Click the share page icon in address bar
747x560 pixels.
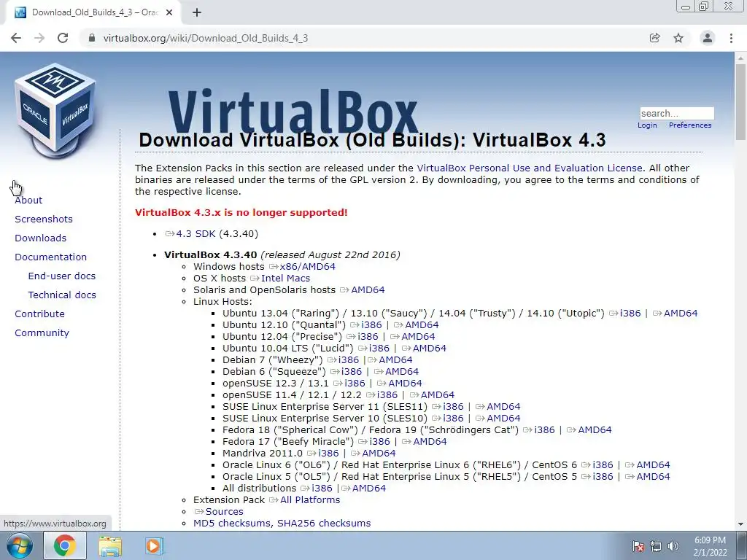[x=654, y=38]
